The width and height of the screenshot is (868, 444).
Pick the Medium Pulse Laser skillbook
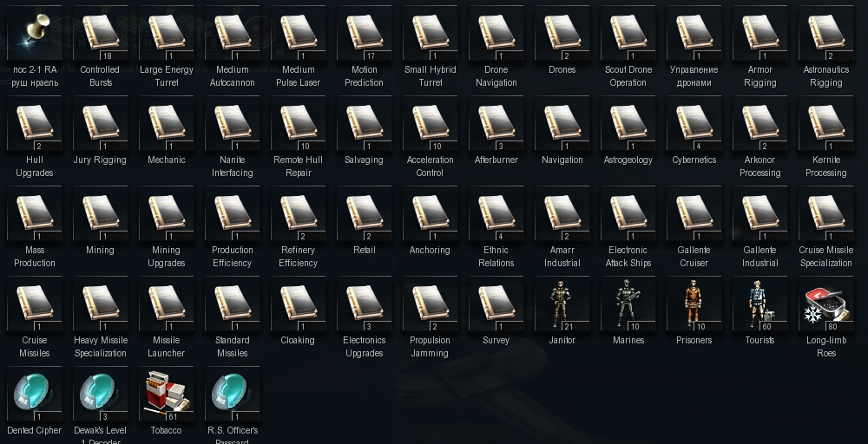point(299,33)
